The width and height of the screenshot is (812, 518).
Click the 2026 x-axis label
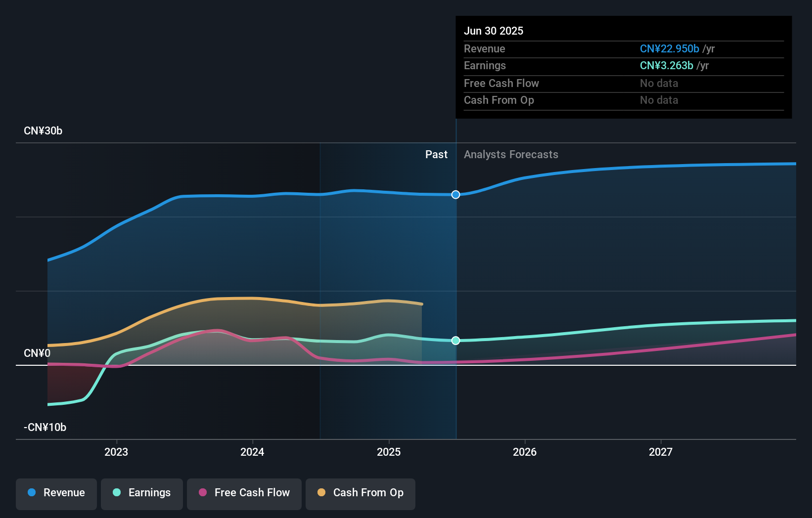[525, 452]
